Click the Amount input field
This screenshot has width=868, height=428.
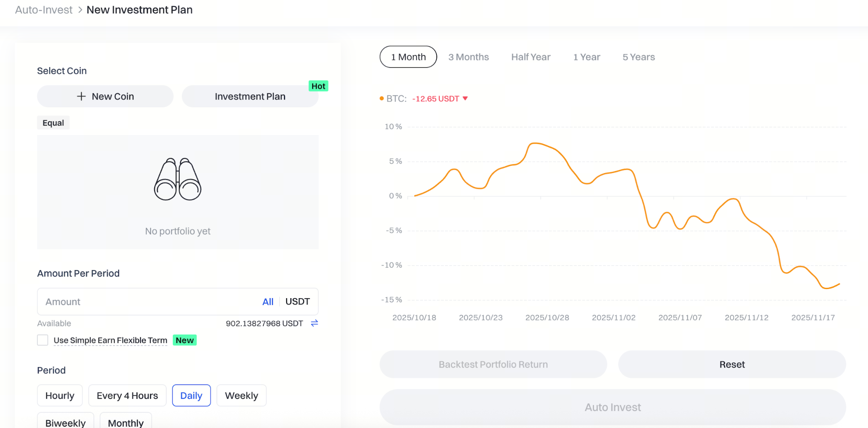click(148, 302)
